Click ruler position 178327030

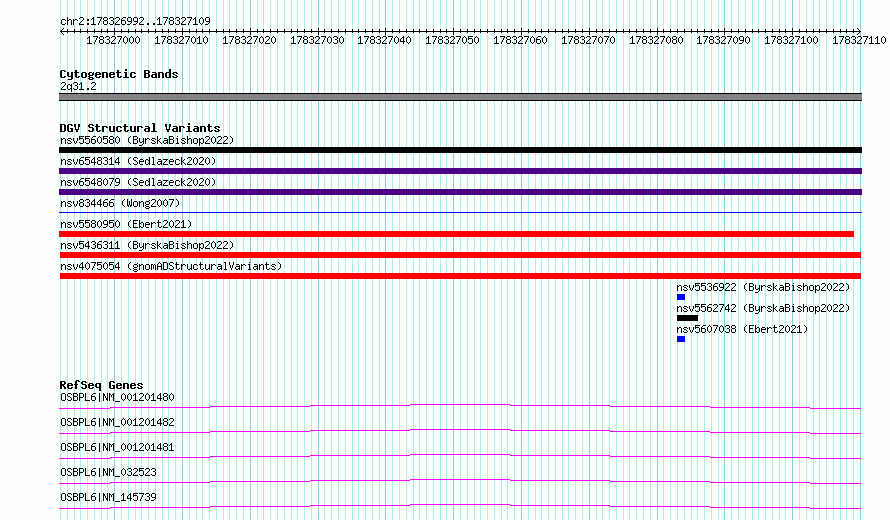point(317,40)
